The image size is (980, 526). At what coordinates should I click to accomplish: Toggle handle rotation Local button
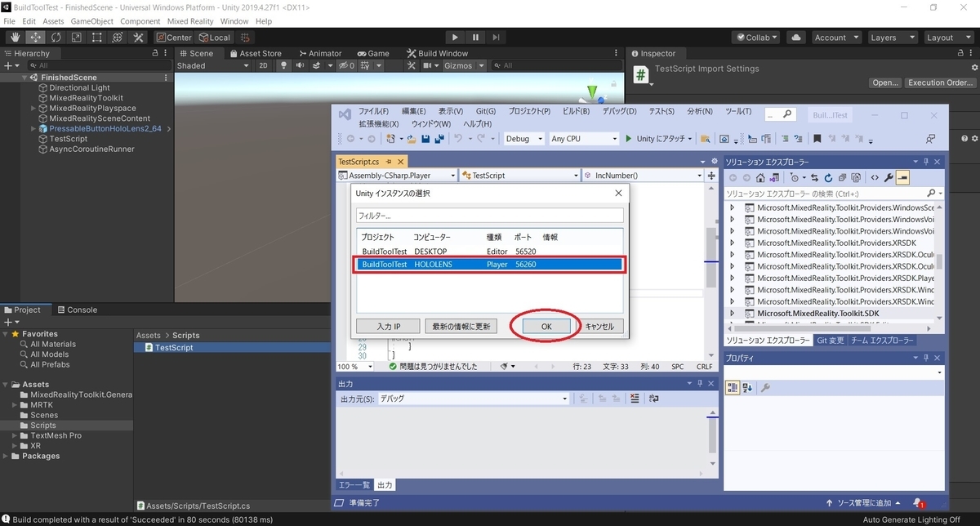[x=215, y=38]
